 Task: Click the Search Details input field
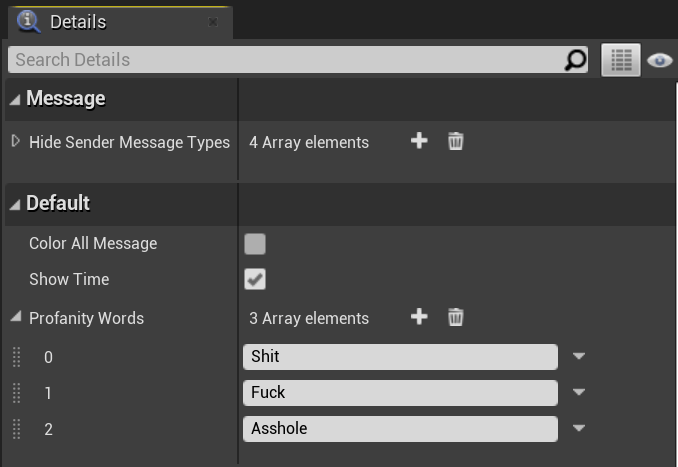click(285, 60)
